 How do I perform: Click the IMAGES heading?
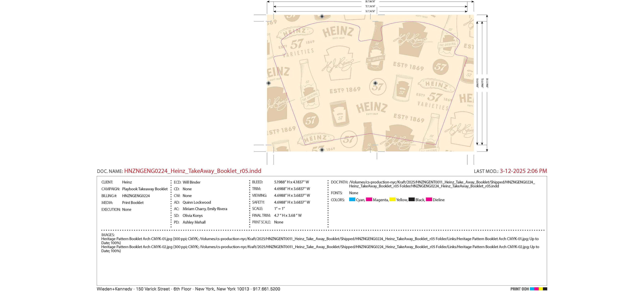point(108,235)
